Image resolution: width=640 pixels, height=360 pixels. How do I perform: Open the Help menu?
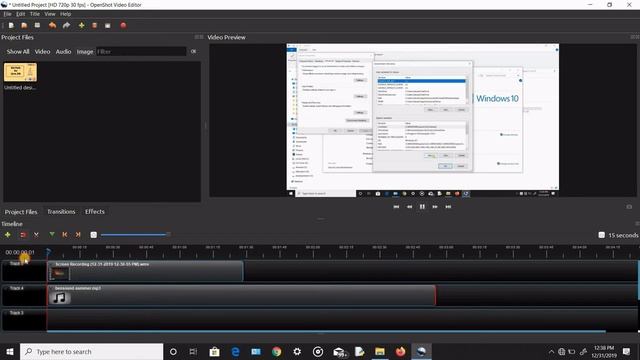click(65, 14)
